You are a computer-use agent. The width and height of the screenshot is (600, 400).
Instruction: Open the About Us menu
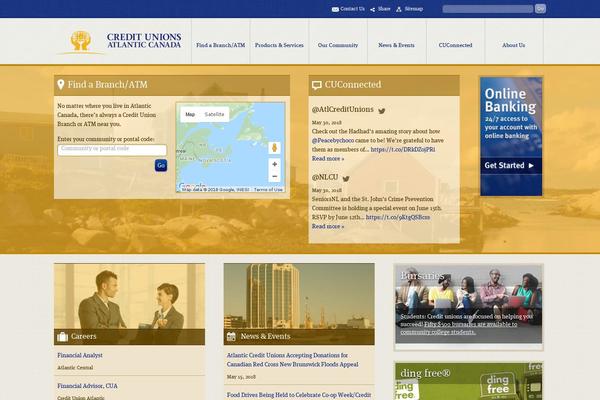513,45
